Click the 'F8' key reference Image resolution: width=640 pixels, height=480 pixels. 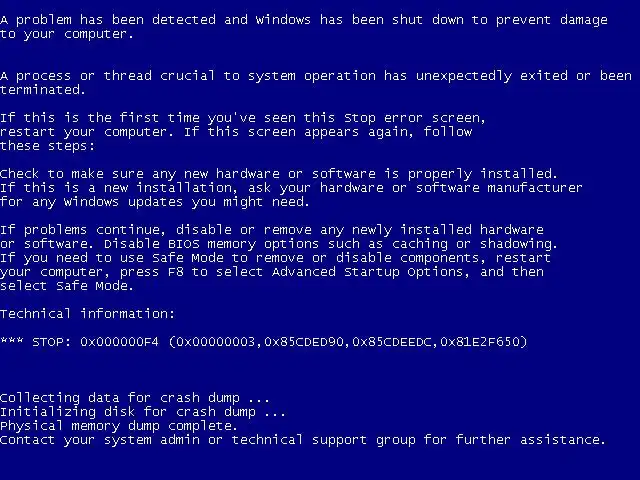(x=176, y=271)
